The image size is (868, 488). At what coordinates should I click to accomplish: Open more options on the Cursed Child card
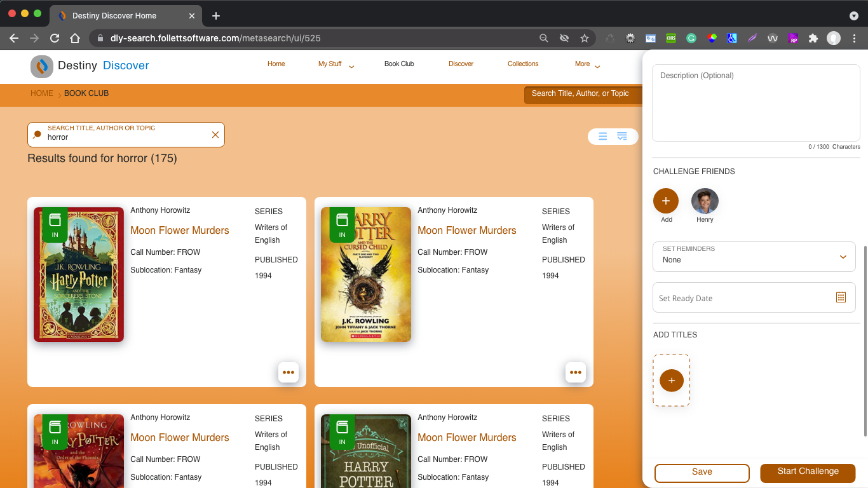click(x=576, y=372)
